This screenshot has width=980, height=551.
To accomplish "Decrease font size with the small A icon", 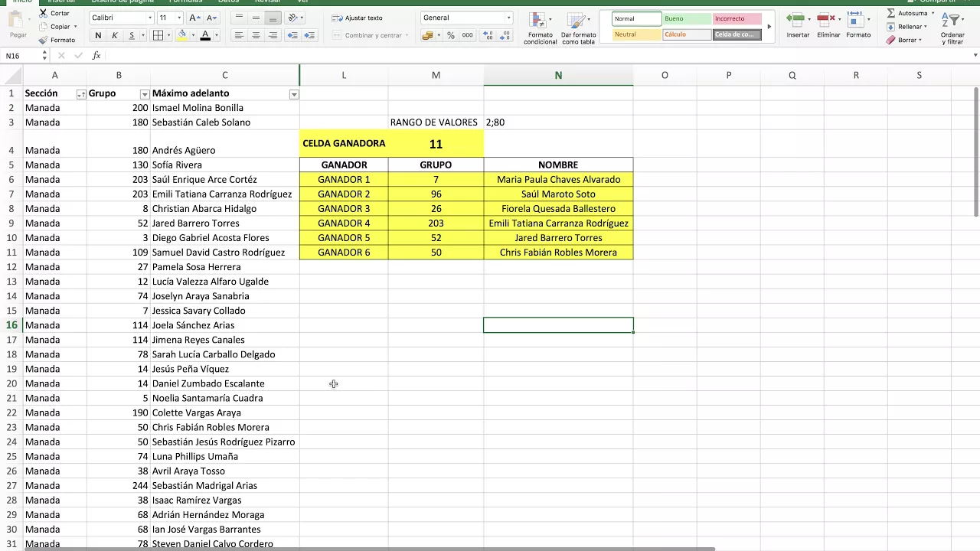I will [211, 18].
